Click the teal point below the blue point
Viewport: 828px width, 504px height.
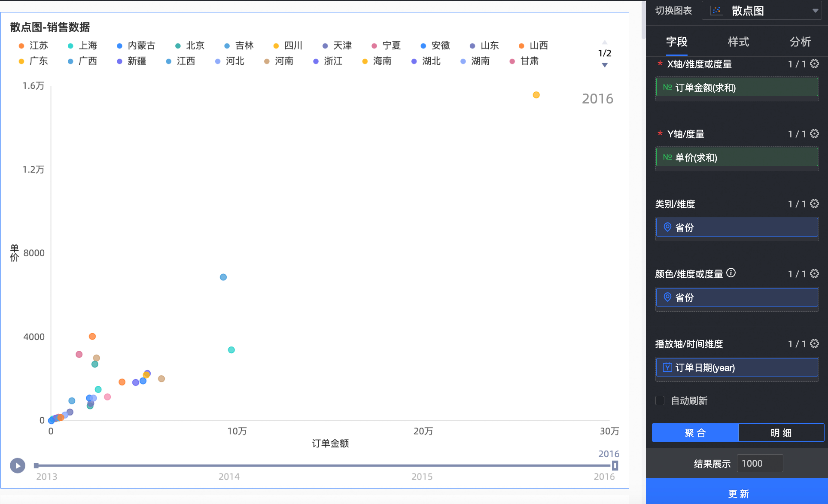click(231, 350)
